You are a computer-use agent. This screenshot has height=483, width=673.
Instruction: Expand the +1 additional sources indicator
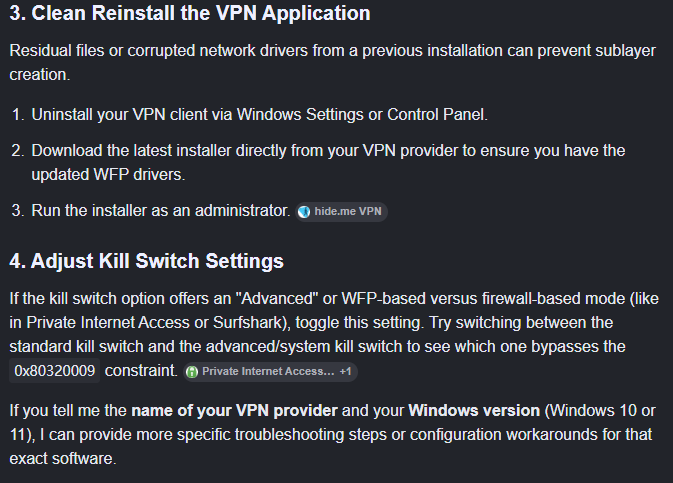pyautogui.click(x=346, y=371)
